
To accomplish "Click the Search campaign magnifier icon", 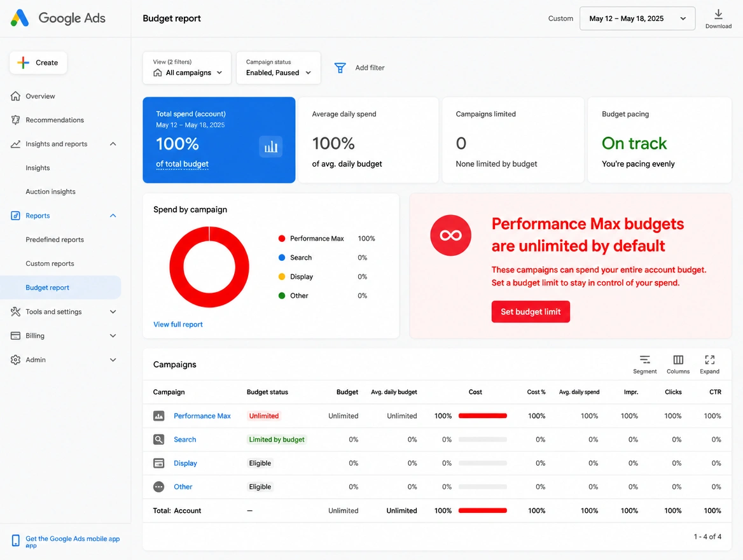I will pos(159,440).
